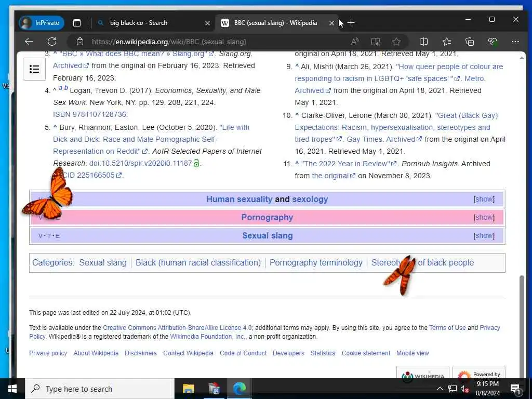Open Archived link in Gay Times reference
The width and height of the screenshot is (532, 399).
(404, 139)
